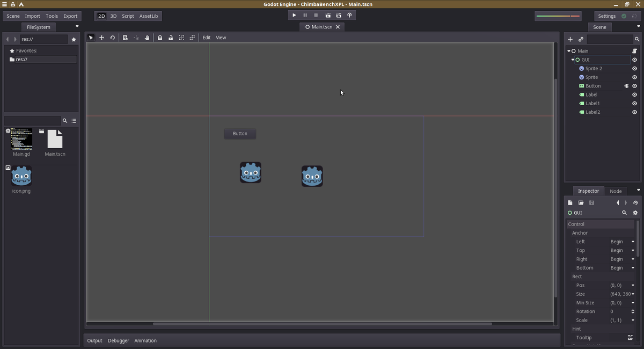Image resolution: width=644 pixels, height=349 pixels.
Task: Hide the Sprite node
Action: coord(634,77)
